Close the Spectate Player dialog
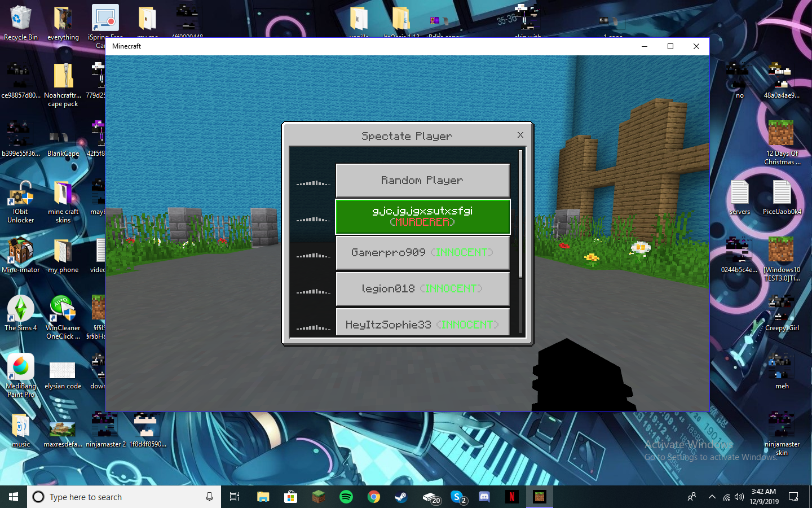 [x=520, y=135]
